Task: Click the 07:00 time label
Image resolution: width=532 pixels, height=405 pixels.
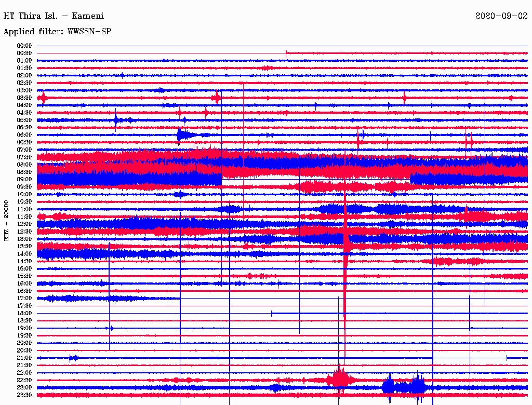Action: pos(24,150)
